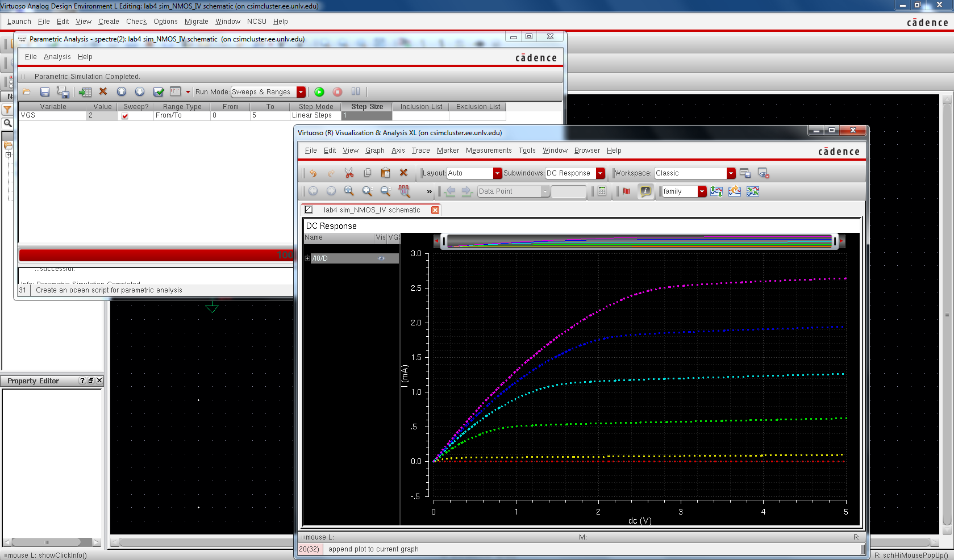Expand the tree node in left Virtuoso panel
This screenshot has height=560, width=954.
[8, 155]
